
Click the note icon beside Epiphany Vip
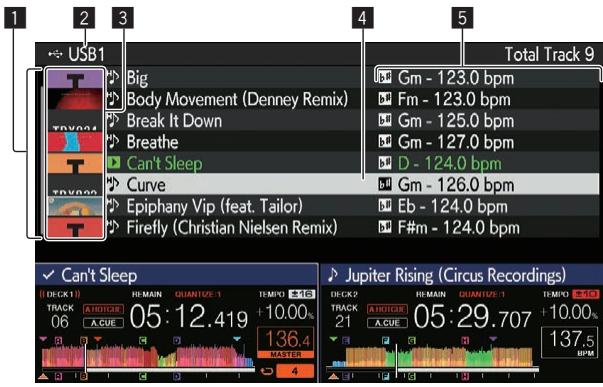113,206
